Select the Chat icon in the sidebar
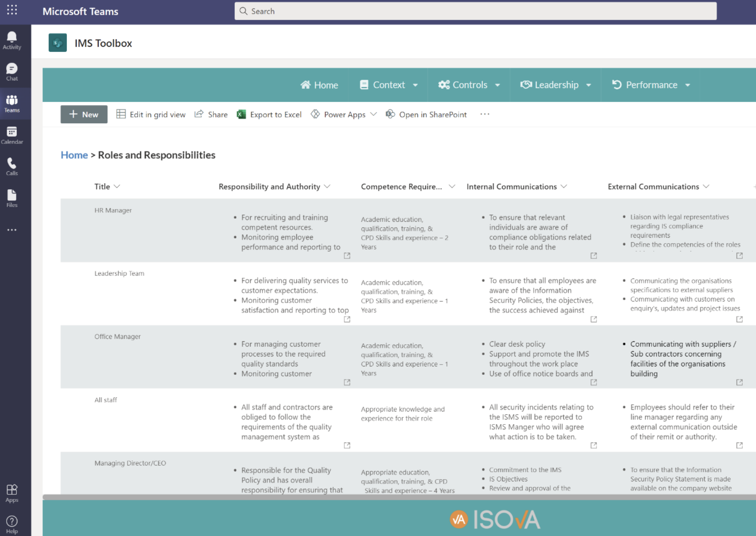The width and height of the screenshot is (756, 536). pos(11,72)
